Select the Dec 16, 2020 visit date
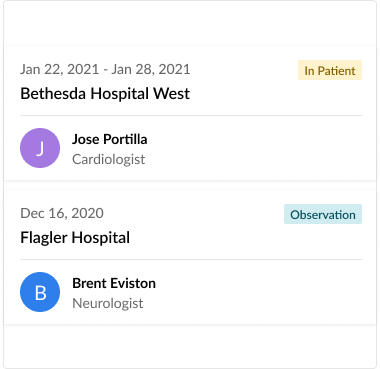 pyautogui.click(x=62, y=213)
